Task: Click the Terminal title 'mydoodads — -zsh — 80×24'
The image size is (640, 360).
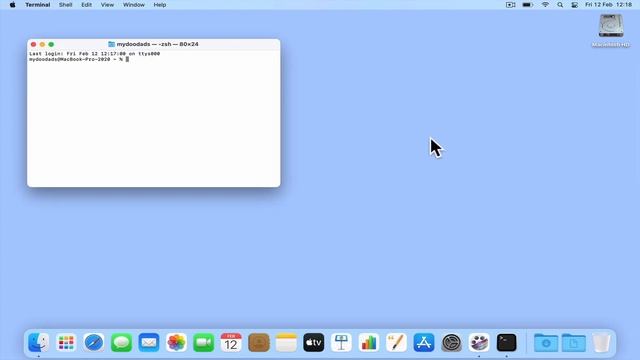Action: 158,44
